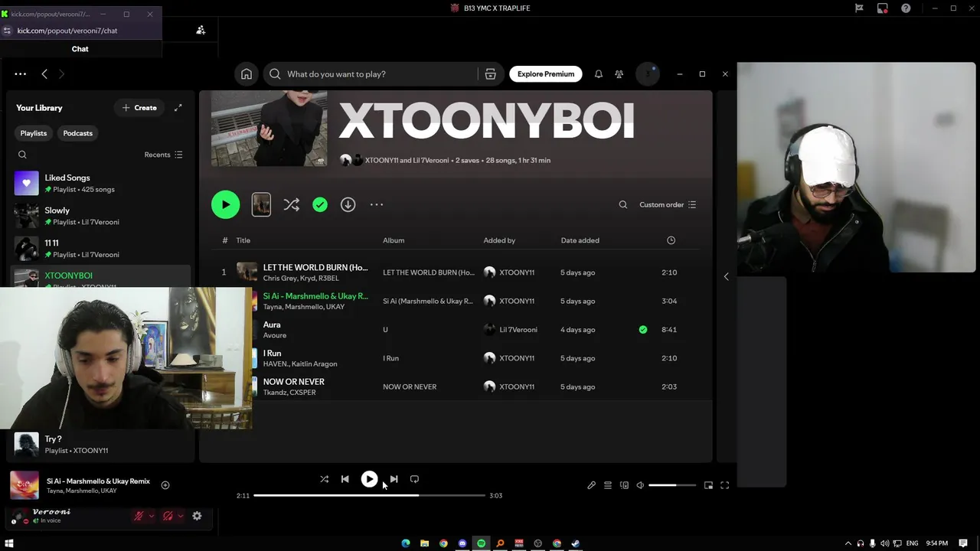Select the Playlists filter chip
The height and width of the screenshot is (551, 980).
click(33, 133)
